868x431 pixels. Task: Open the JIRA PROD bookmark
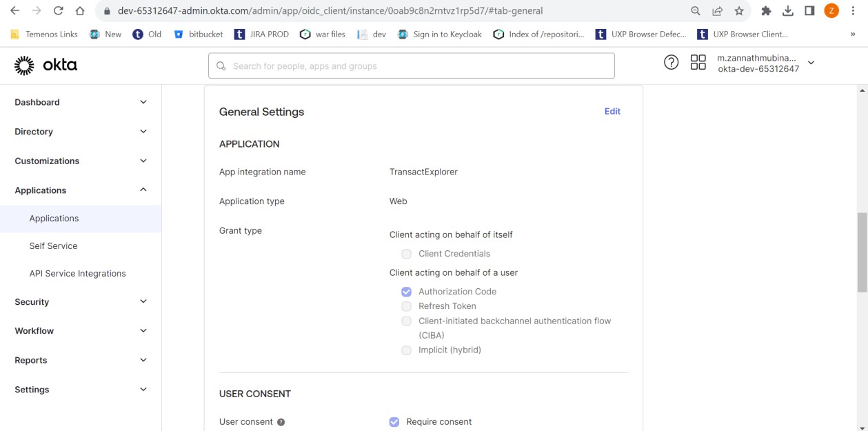coord(262,34)
